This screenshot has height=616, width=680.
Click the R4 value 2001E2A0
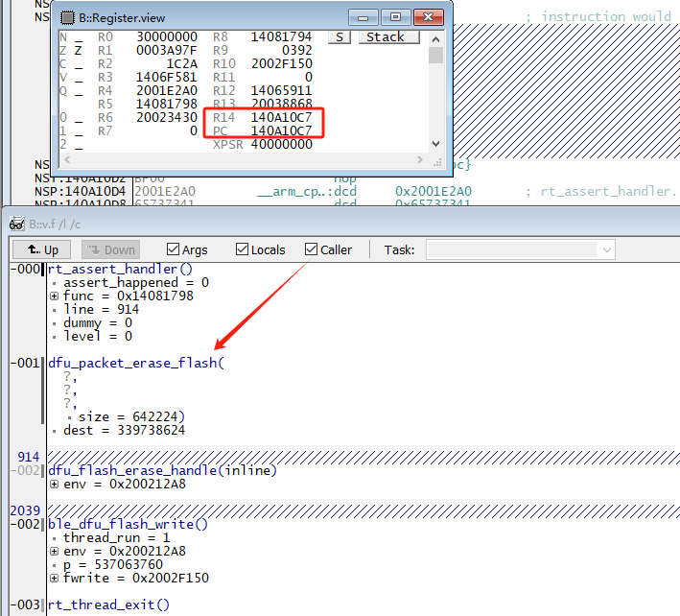[x=167, y=90]
